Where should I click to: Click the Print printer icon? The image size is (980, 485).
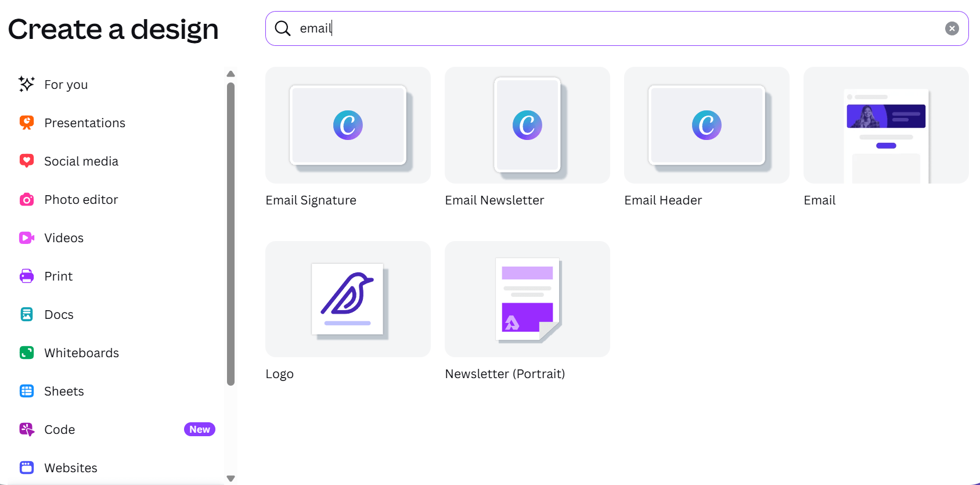point(26,276)
